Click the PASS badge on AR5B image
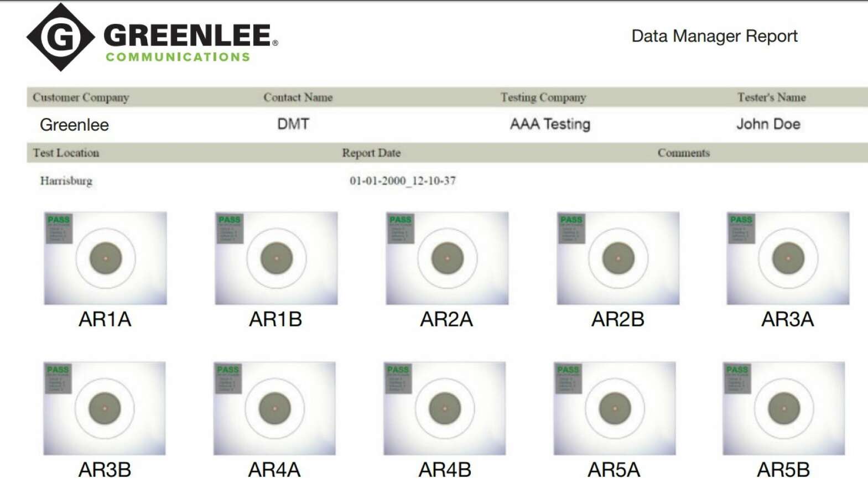This screenshot has height=498, width=868. [x=737, y=370]
